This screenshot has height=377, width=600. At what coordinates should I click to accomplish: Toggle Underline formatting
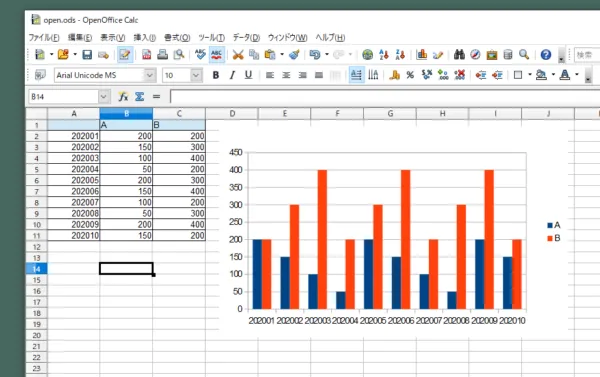(x=248, y=75)
